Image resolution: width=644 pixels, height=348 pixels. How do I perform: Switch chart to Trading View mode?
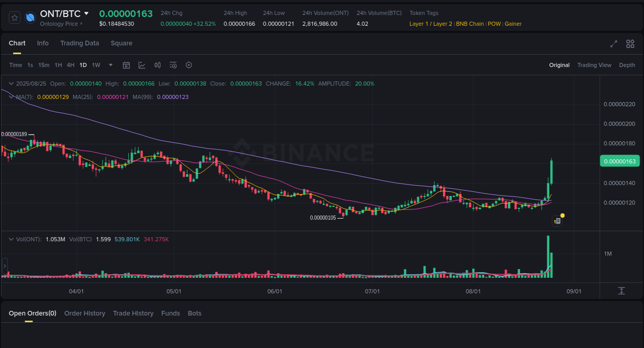594,65
